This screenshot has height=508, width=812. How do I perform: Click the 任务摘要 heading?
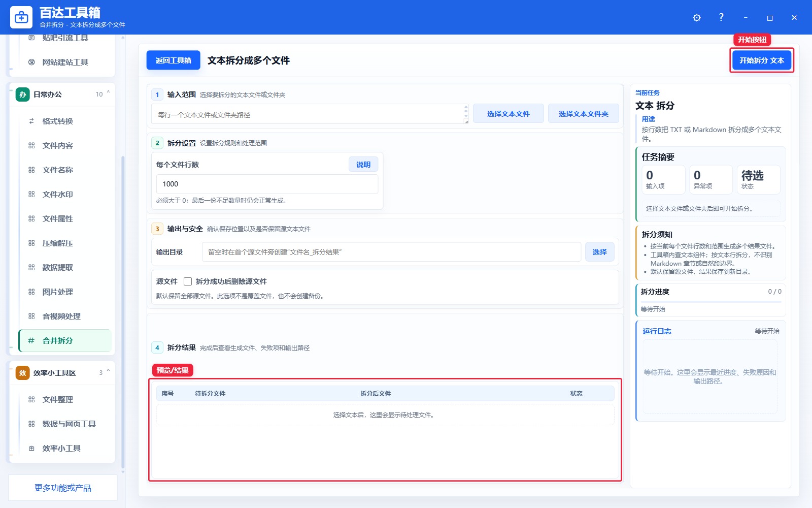click(658, 157)
